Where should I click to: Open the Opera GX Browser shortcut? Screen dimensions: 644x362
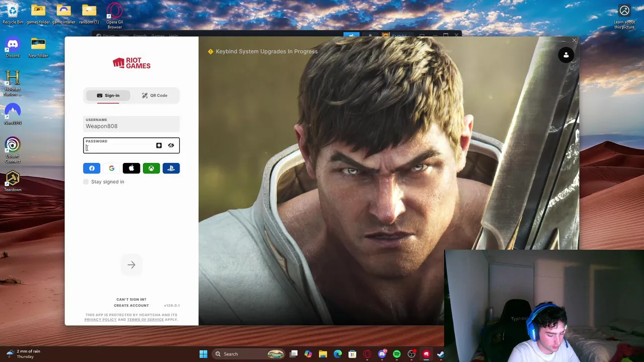coord(115,16)
